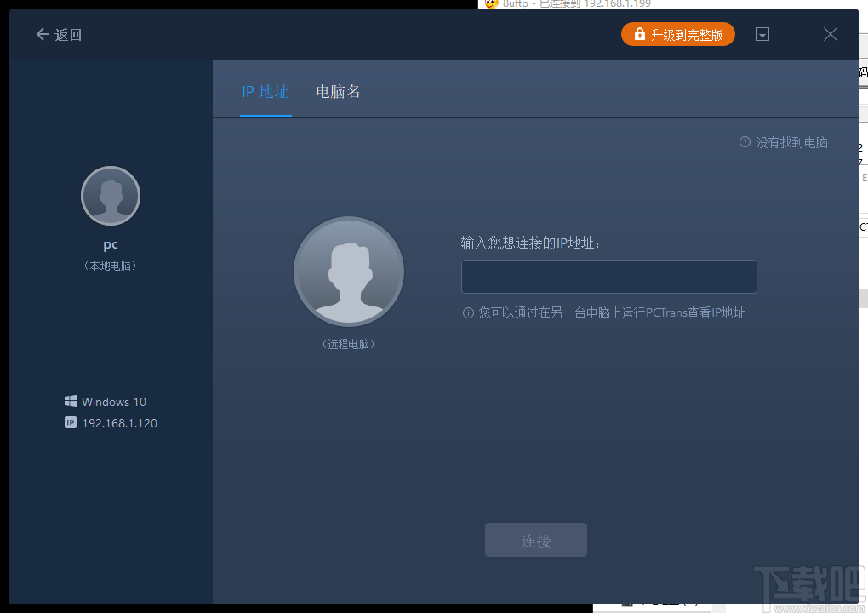Click the 返回 back arrow
The height and width of the screenshot is (613, 868).
coord(41,34)
